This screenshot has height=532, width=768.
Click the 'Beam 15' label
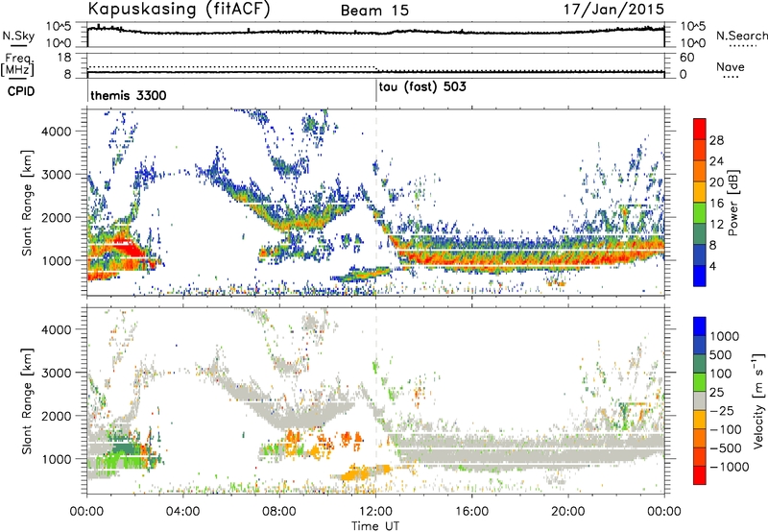374,11
